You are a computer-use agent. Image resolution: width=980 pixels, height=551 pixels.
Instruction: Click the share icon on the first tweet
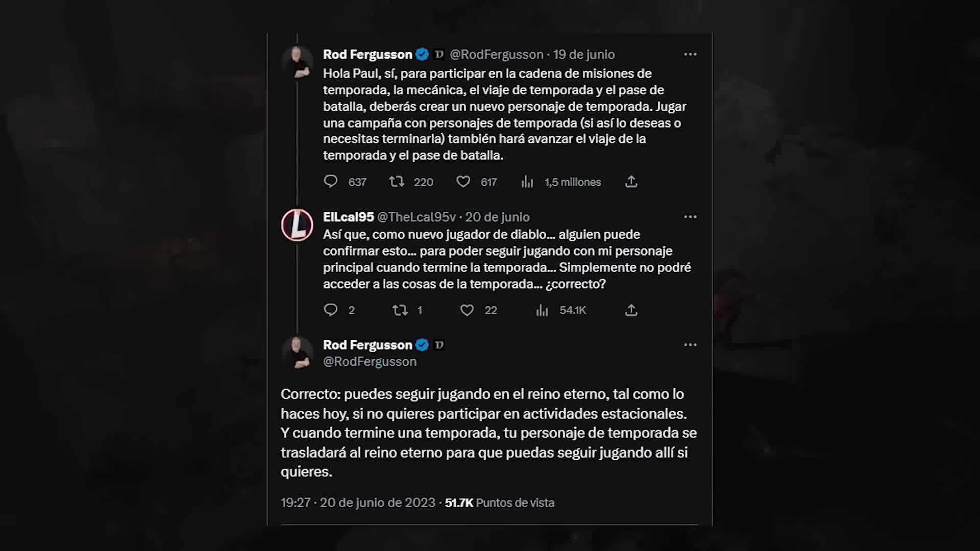coord(631,182)
